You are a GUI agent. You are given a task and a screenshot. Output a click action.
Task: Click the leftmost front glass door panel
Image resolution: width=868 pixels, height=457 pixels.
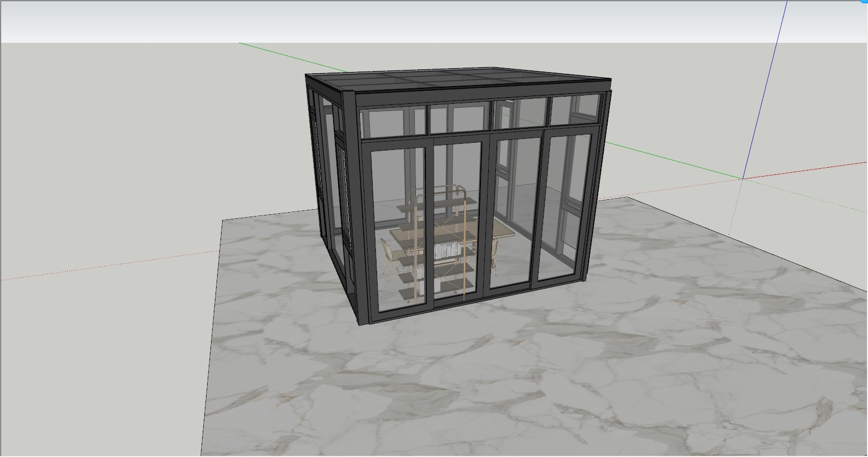(399, 222)
